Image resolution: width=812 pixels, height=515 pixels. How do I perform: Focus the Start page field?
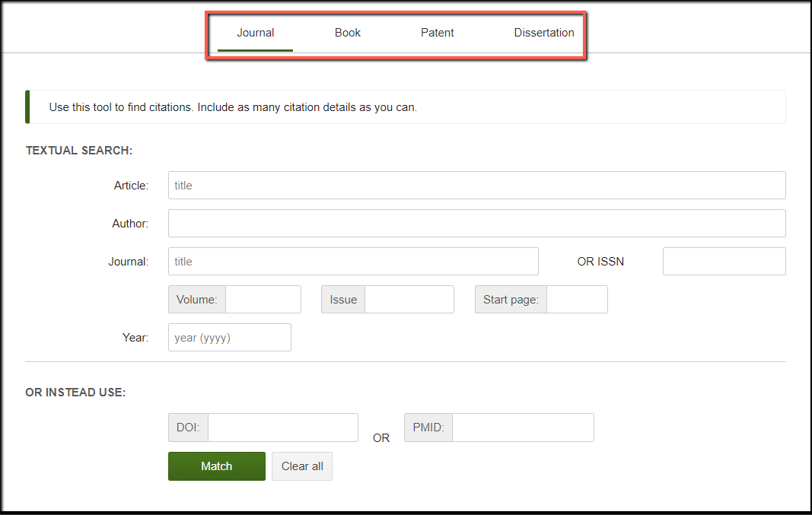point(577,299)
